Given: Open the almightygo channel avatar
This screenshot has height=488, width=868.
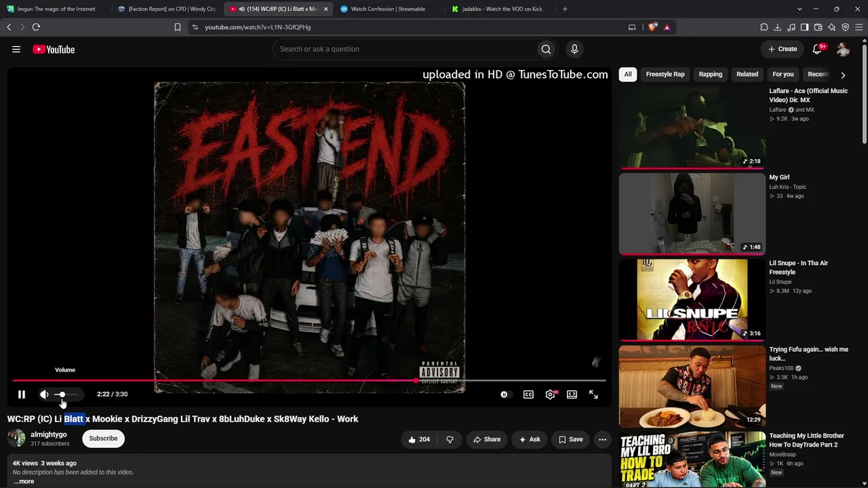Looking at the screenshot, I should point(16,439).
